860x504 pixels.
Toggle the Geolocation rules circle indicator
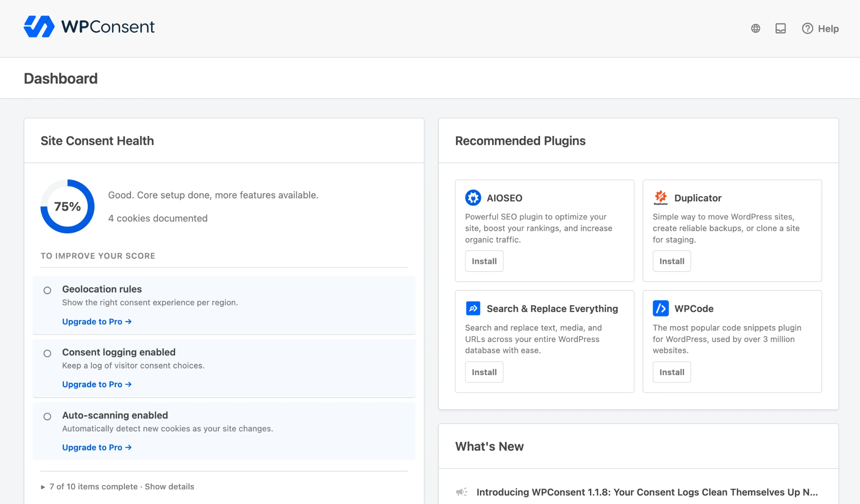(47, 290)
